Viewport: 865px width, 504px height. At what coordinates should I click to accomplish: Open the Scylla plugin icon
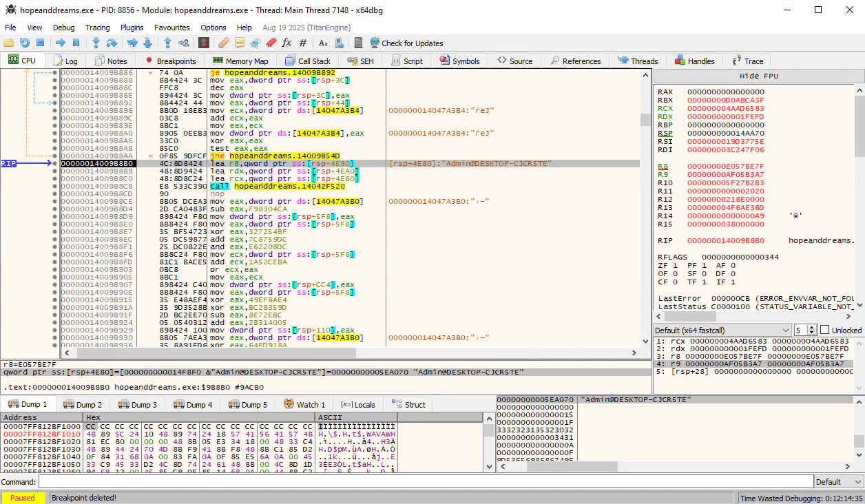[203, 43]
